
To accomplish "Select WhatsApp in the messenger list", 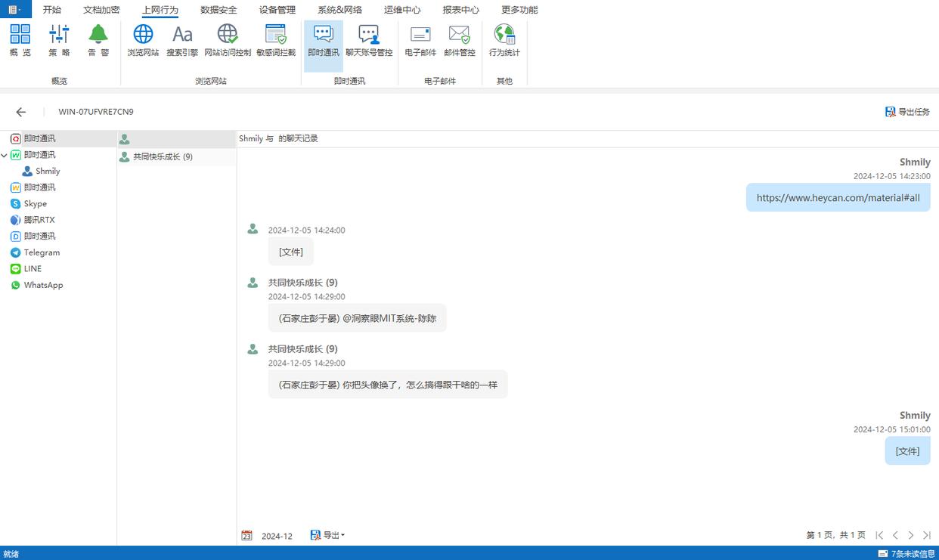I will [x=43, y=285].
